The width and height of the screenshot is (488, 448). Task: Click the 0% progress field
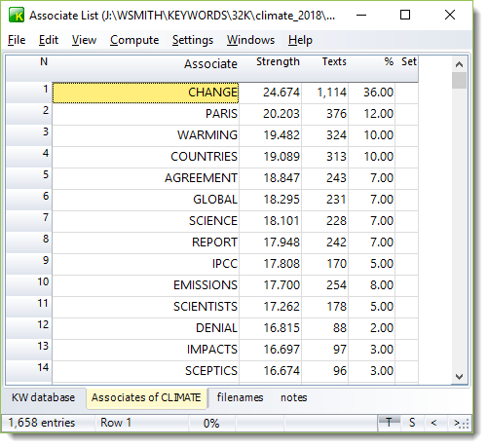tap(212, 423)
